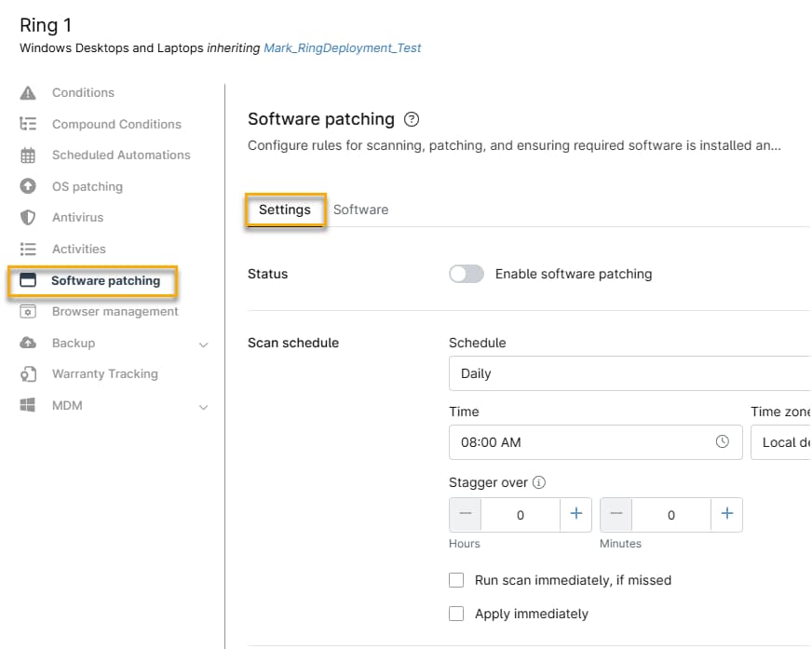Expand the MDM sidebar section
Screen dimensions: 812x649
(204, 405)
